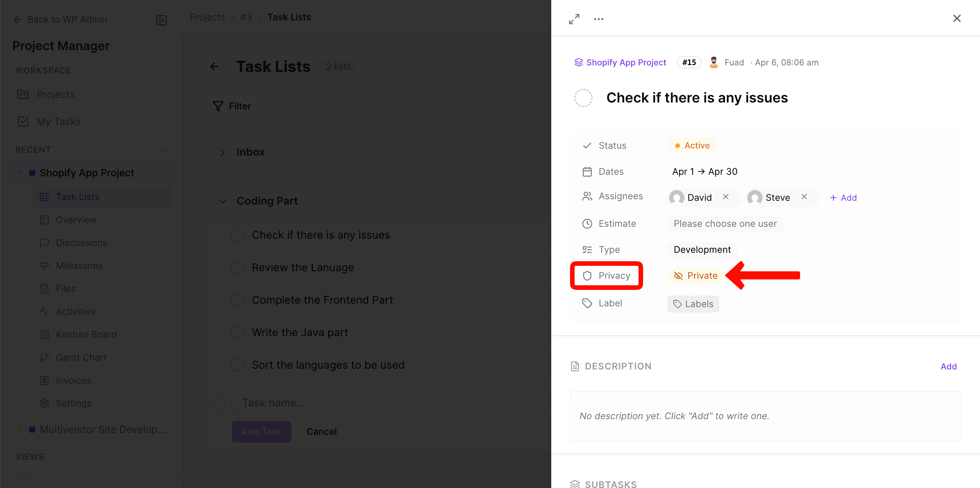980x488 pixels.
Task: Check off 'Review the Lanuage' task
Action: click(x=238, y=267)
